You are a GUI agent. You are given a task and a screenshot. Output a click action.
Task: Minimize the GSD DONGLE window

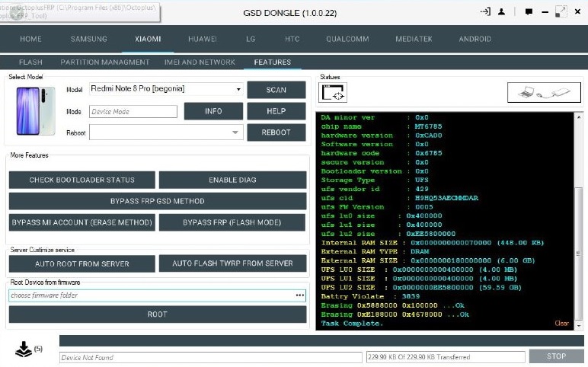[545, 12]
